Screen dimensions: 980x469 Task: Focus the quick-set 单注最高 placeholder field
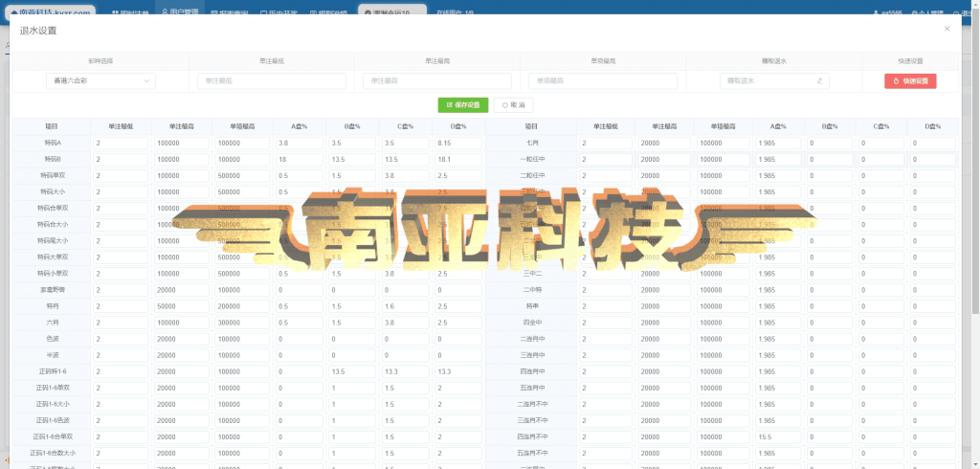point(436,80)
